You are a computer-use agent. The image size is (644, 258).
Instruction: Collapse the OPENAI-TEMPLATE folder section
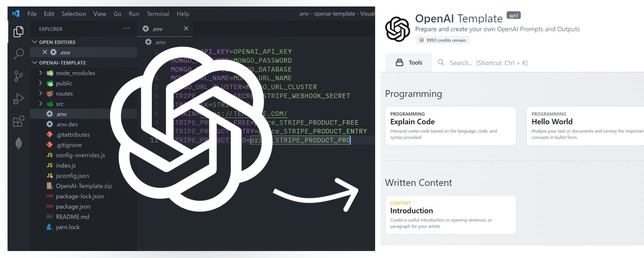[x=35, y=62]
